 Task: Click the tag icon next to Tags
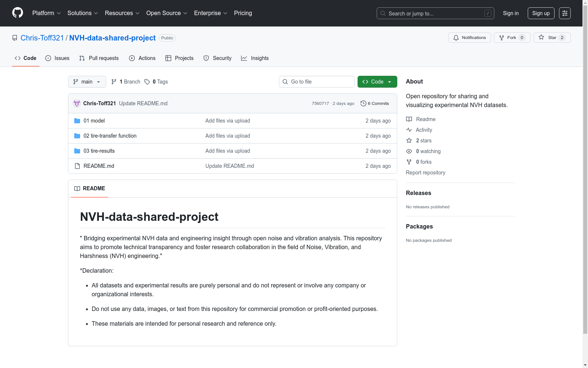click(147, 82)
